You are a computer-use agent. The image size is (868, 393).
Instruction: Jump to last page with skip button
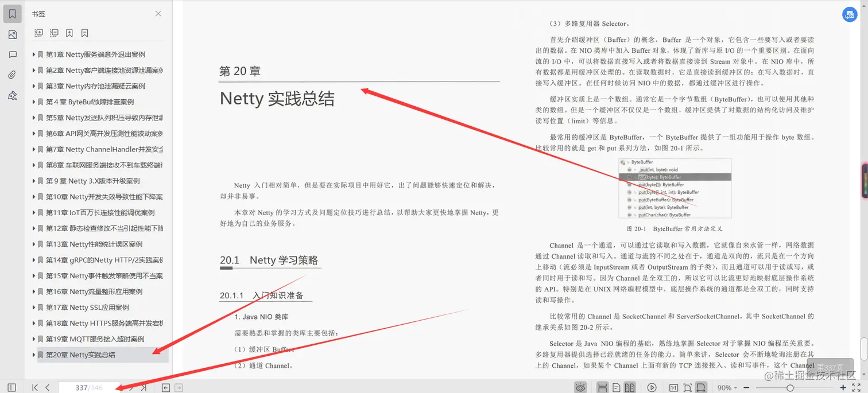point(144,388)
